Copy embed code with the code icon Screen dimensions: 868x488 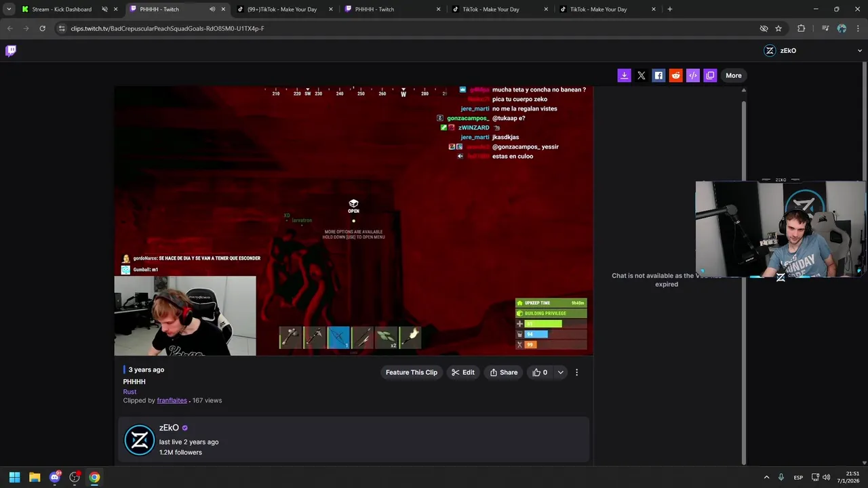[692, 75]
